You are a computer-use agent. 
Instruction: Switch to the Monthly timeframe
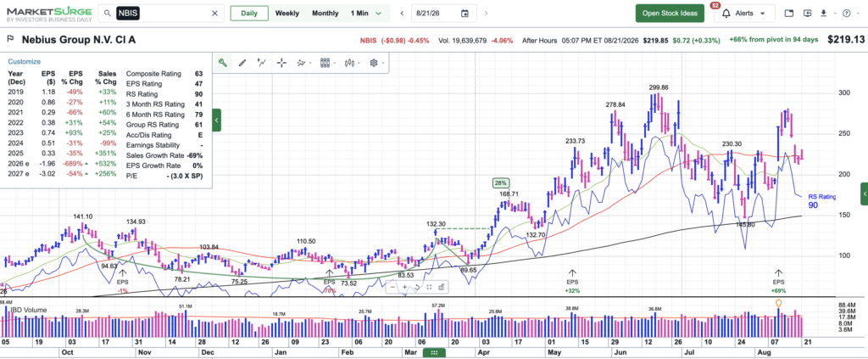click(x=325, y=14)
